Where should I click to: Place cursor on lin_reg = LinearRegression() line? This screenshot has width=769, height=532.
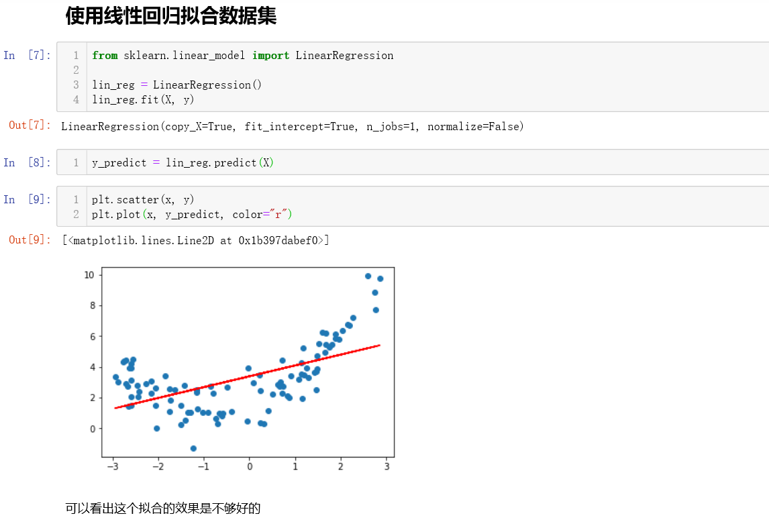coord(176,85)
